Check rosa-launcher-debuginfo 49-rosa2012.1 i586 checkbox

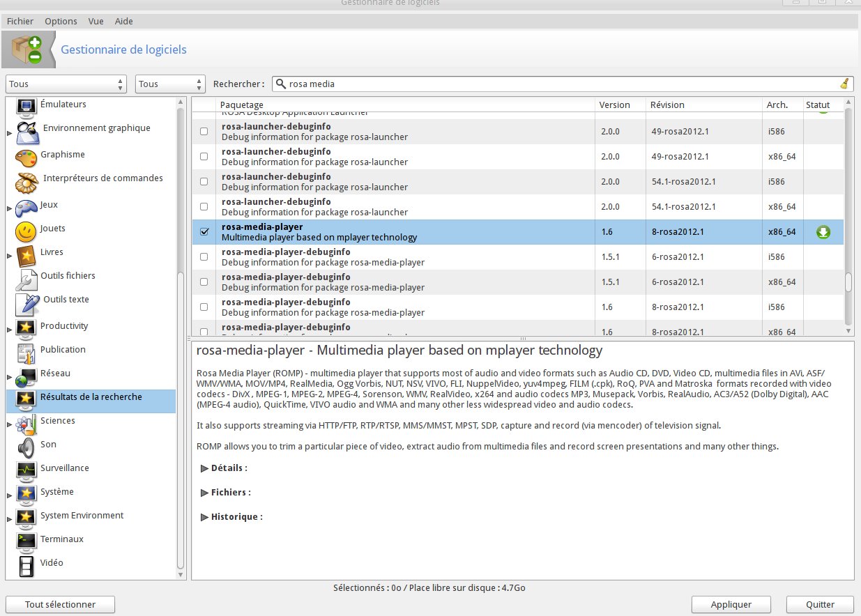point(204,131)
